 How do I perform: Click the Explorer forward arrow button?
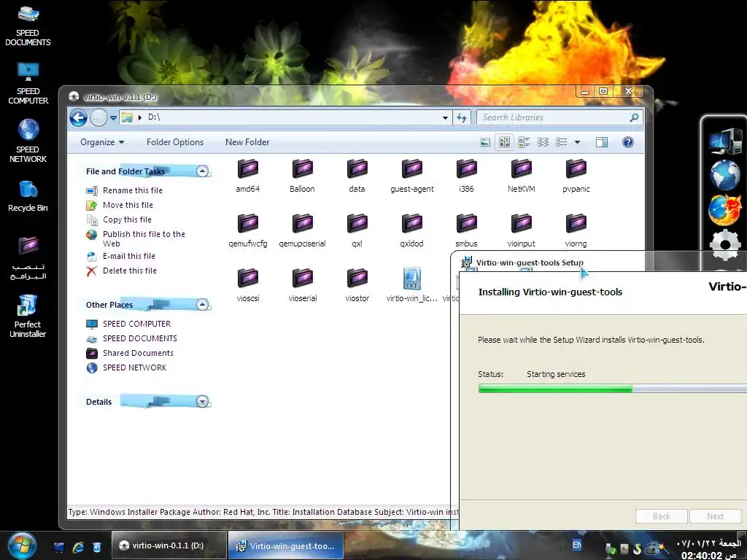tap(98, 117)
